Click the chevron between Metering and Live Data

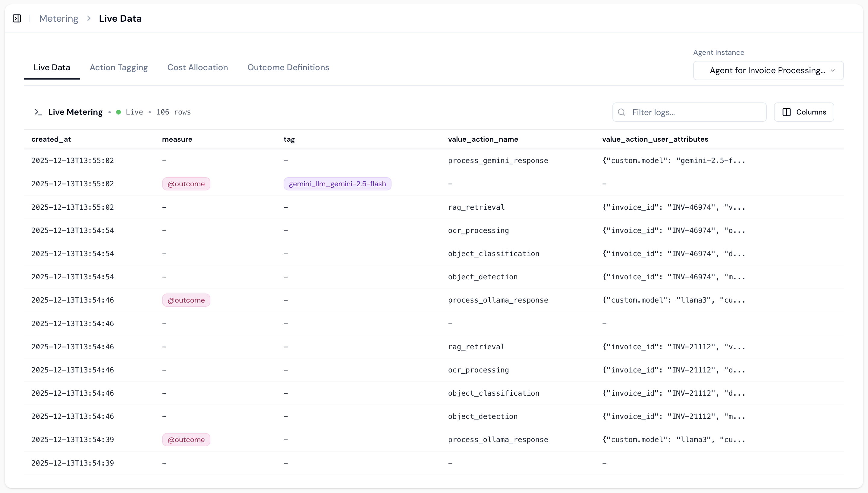[x=89, y=18]
